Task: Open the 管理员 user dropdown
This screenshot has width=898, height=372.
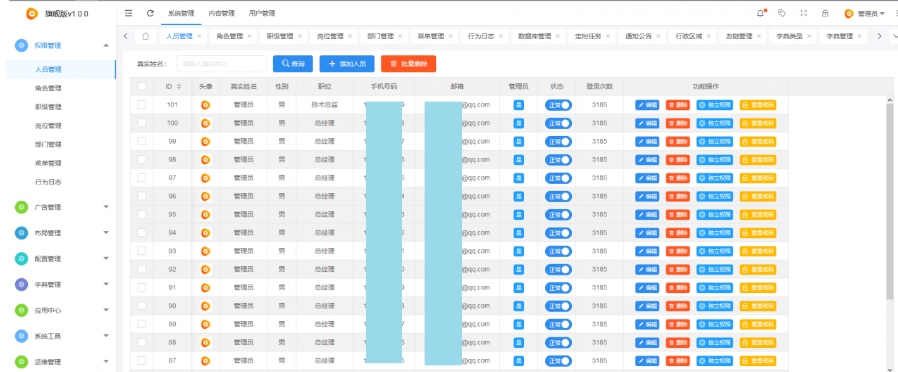Action: 864,14
